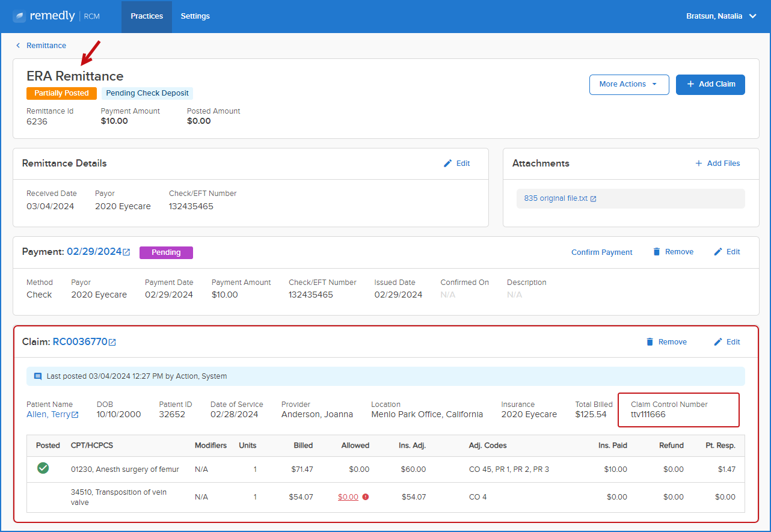Click the pencil icon in Remittance Details
Screen dimensions: 771x532
[447, 164]
